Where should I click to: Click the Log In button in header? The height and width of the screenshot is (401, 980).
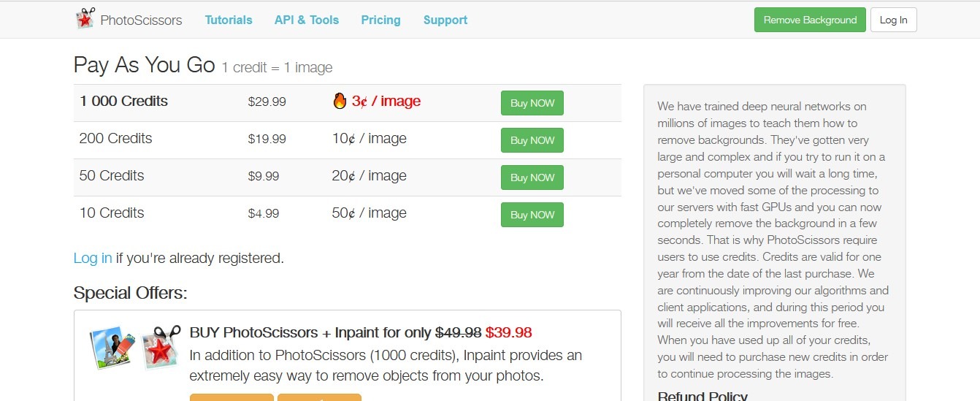(x=893, y=20)
